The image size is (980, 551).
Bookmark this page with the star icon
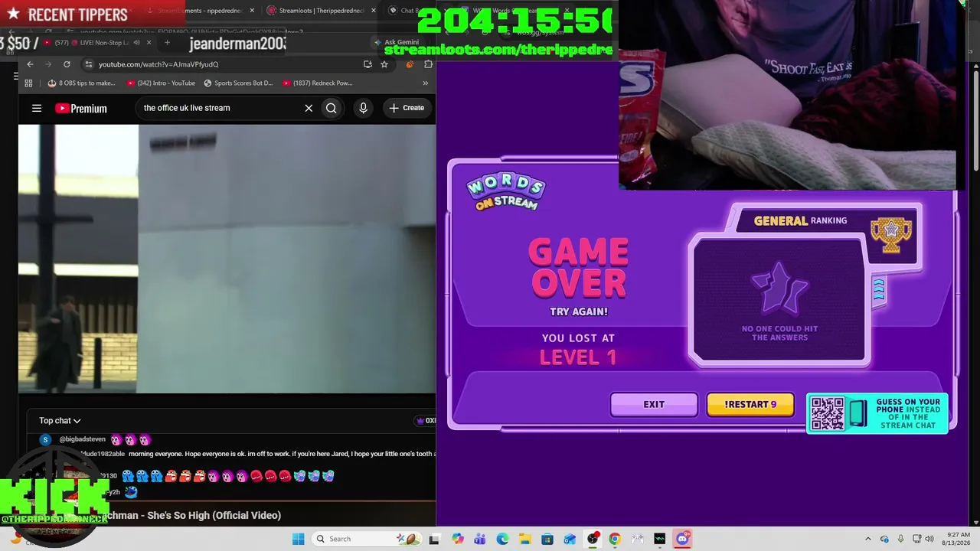point(384,64)
